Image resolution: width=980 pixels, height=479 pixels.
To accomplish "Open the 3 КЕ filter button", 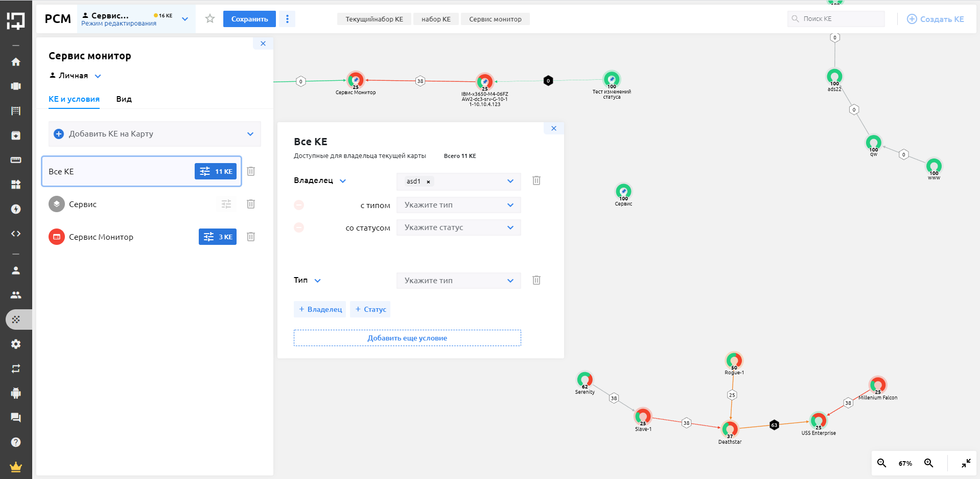I will click(218, 237).
